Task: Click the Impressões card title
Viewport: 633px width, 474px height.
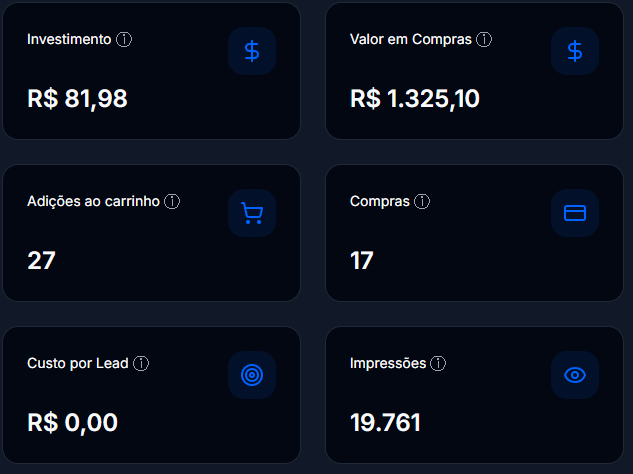Action: (388, 364)
